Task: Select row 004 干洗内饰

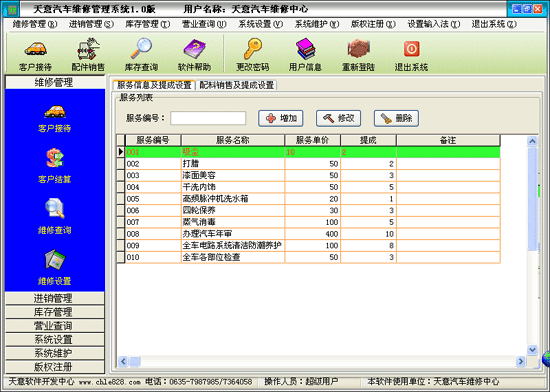Action: (x=313, y=187)
